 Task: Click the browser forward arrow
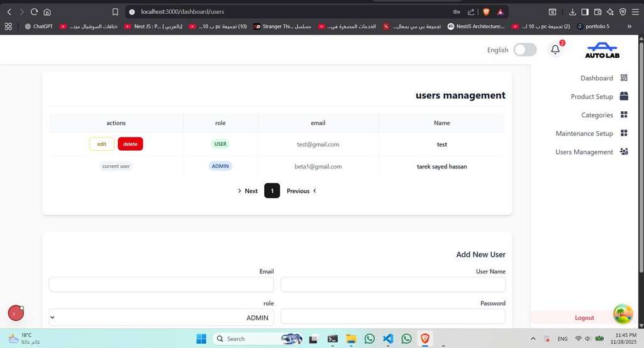pos(22,12)
